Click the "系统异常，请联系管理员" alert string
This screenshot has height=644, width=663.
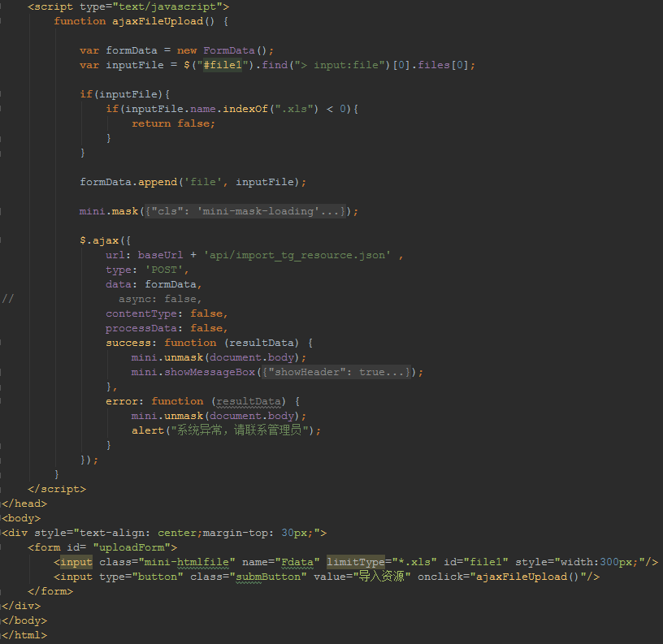click(239, 430)
